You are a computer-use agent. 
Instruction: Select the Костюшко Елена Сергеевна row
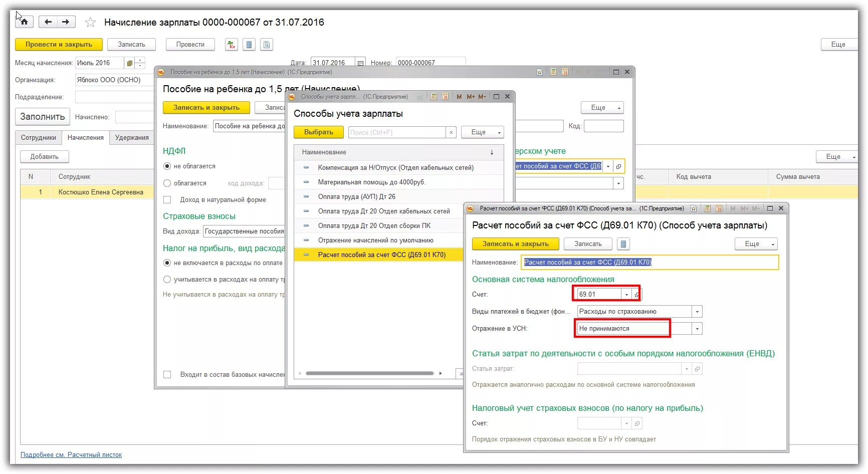click(x=87, y=192)
